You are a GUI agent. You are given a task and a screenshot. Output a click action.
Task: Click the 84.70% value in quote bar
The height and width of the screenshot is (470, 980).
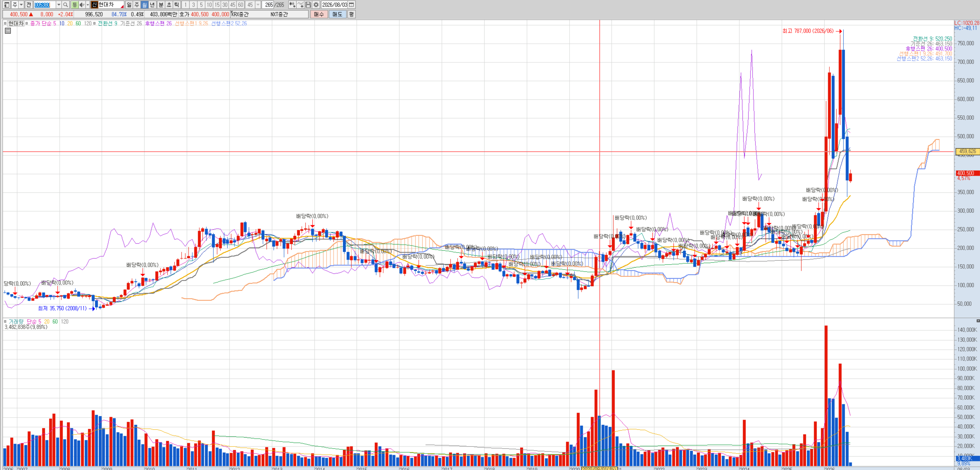119,15
